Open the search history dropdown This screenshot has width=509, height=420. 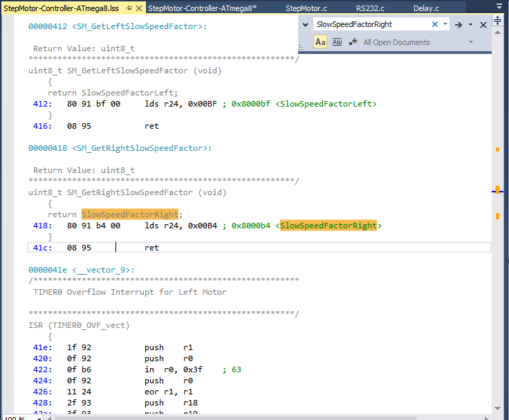pos(445,24)
